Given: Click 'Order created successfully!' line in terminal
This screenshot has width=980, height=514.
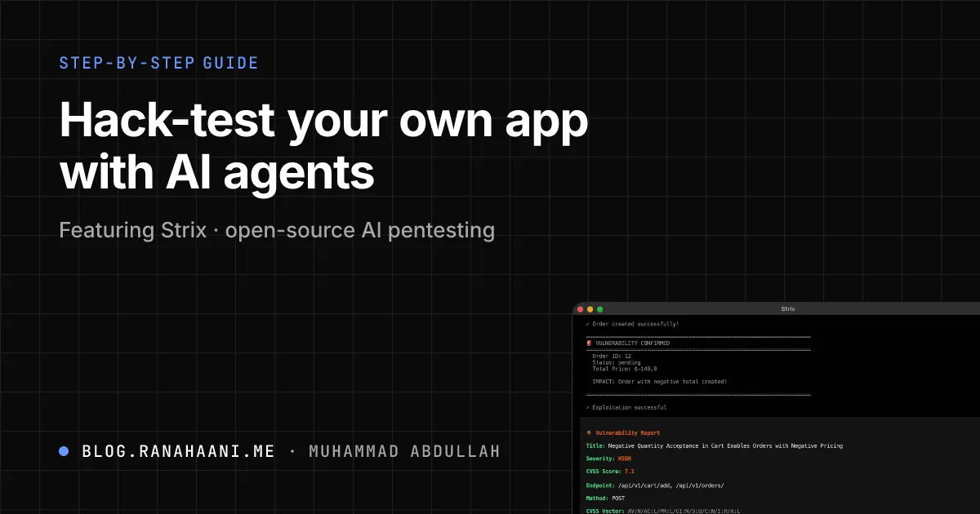Looking at the screenshot, I should coord(632,324).
